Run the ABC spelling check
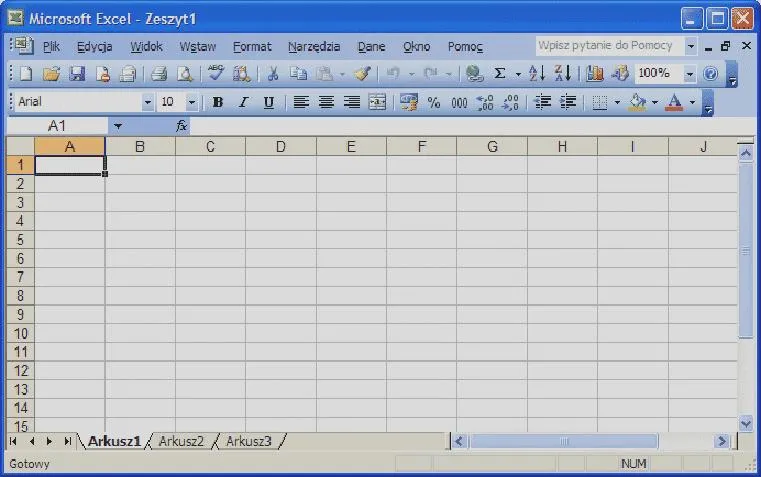This screenshot has height=477, width=761. click(x=215, y=74)
